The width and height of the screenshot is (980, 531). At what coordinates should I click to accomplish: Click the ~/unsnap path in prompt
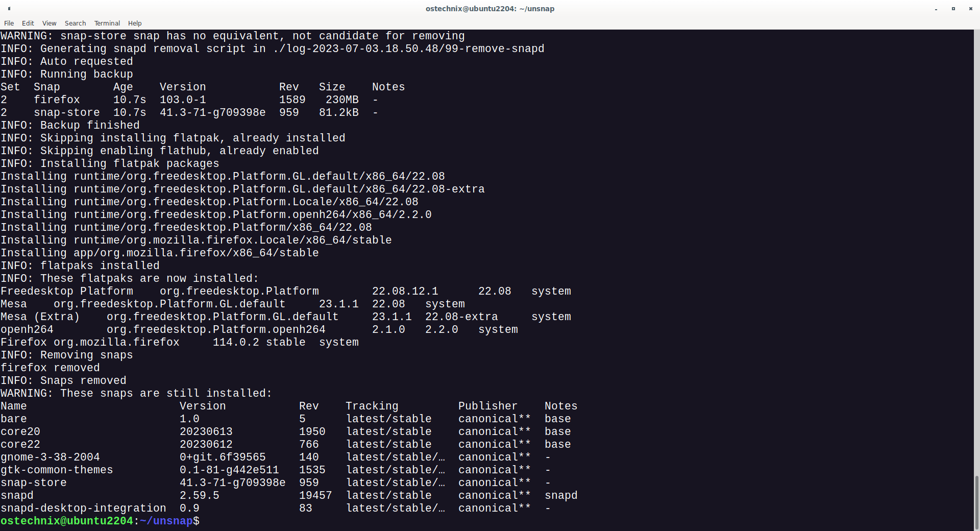(x=166, y=521)
